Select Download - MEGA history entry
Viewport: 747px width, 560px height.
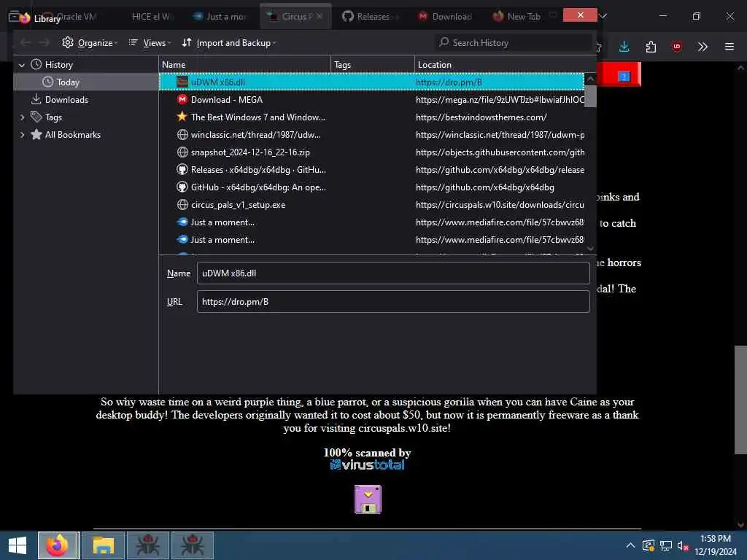[x=371, y=99]
